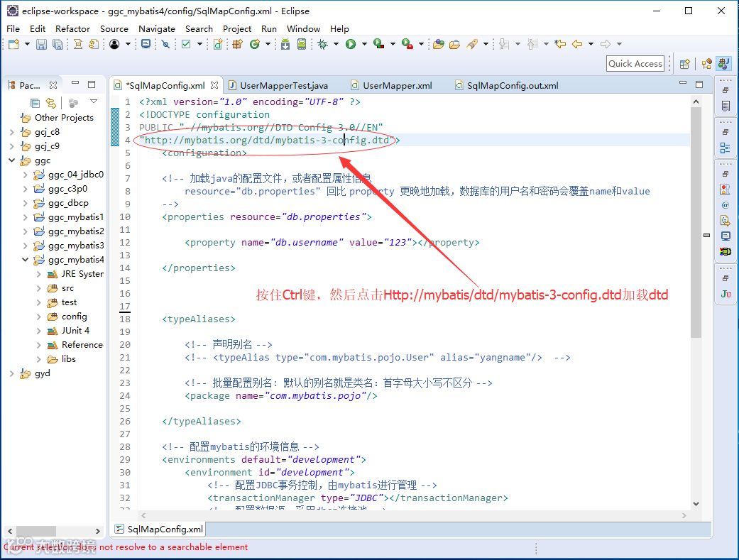Click the green Run button

tap(351, 44)
